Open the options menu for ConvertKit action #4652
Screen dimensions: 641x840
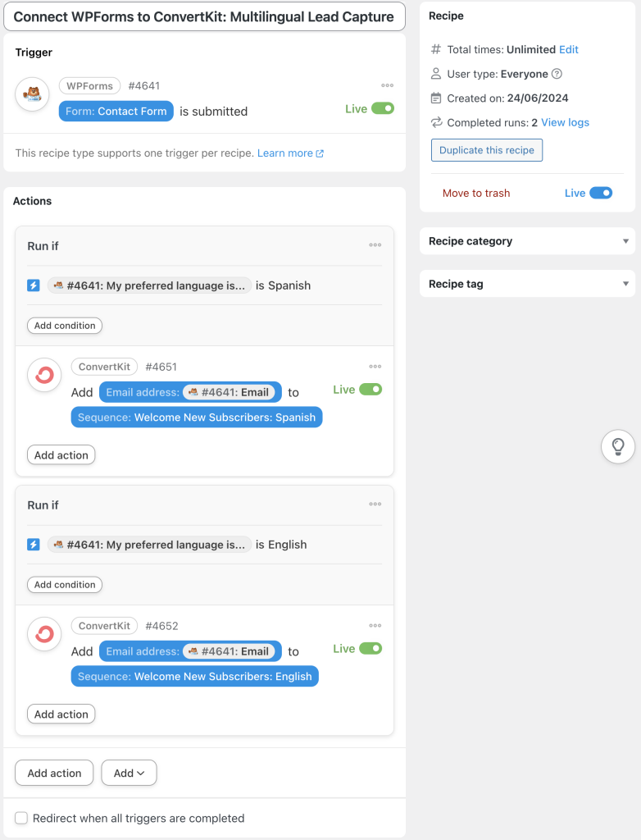tap(375, 625)
